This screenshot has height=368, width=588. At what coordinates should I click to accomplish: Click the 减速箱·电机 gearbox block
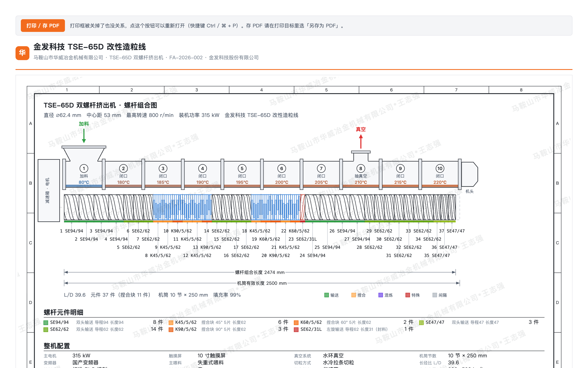click(49, 191)
